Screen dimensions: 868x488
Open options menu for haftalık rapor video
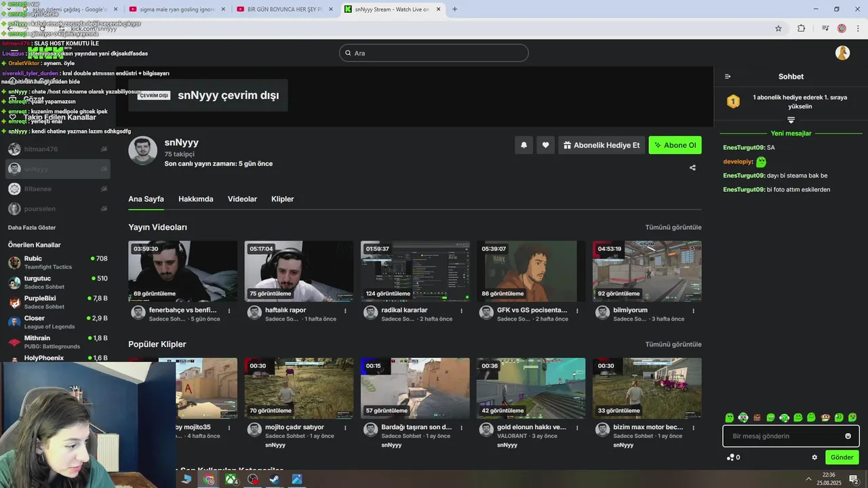345,311
